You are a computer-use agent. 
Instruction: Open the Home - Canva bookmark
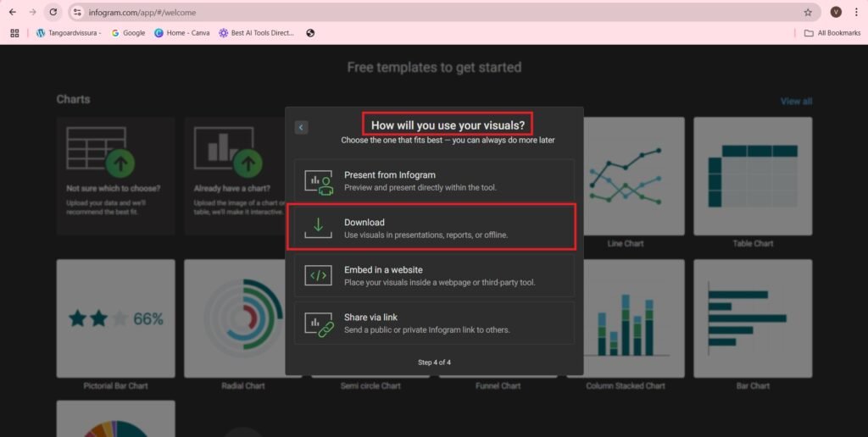pyautogui.click(x=182, y=33)
